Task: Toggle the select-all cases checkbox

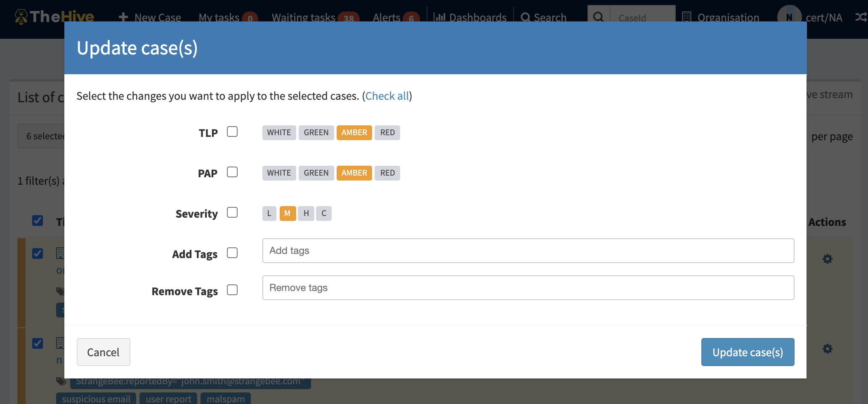Action: 38,221
